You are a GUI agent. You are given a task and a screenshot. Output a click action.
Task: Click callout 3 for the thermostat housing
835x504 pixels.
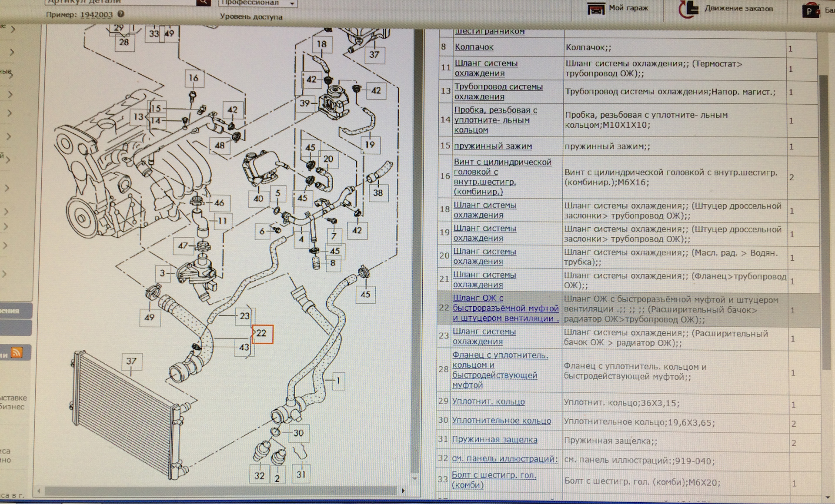[x=162, y=273]
